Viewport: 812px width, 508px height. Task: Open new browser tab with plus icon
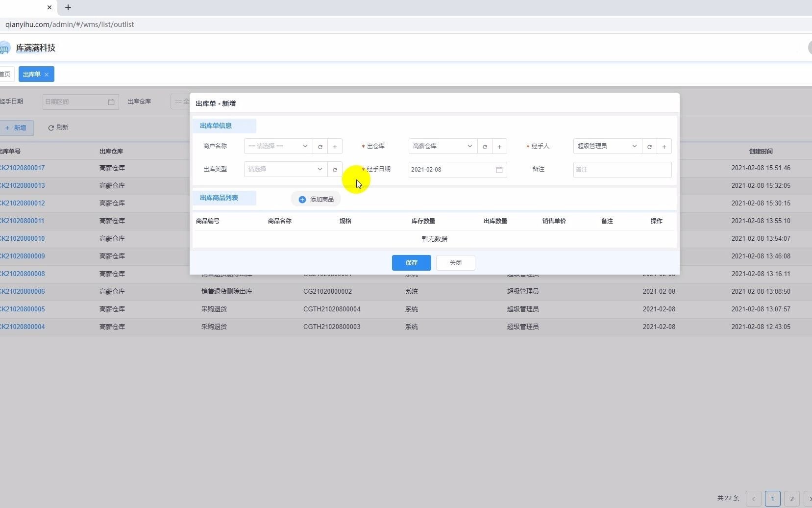68,7
